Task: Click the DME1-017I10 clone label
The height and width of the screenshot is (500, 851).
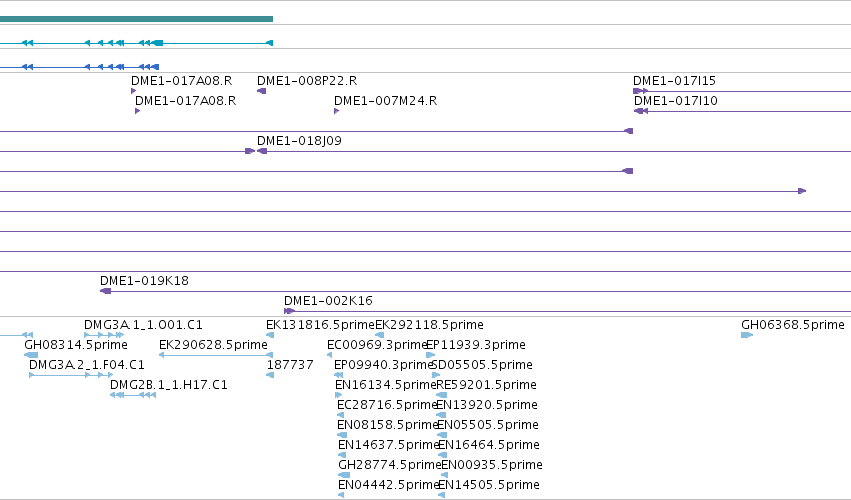Action: tap(676, 101)
